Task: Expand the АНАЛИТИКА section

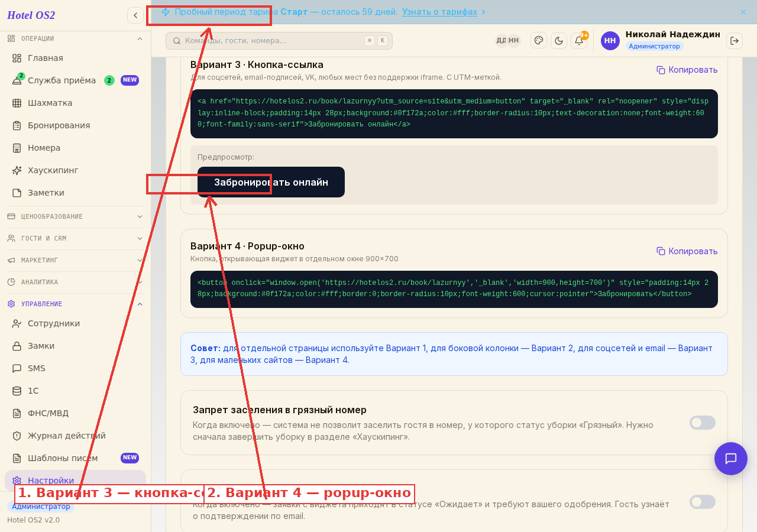Action: coord(75,282)
